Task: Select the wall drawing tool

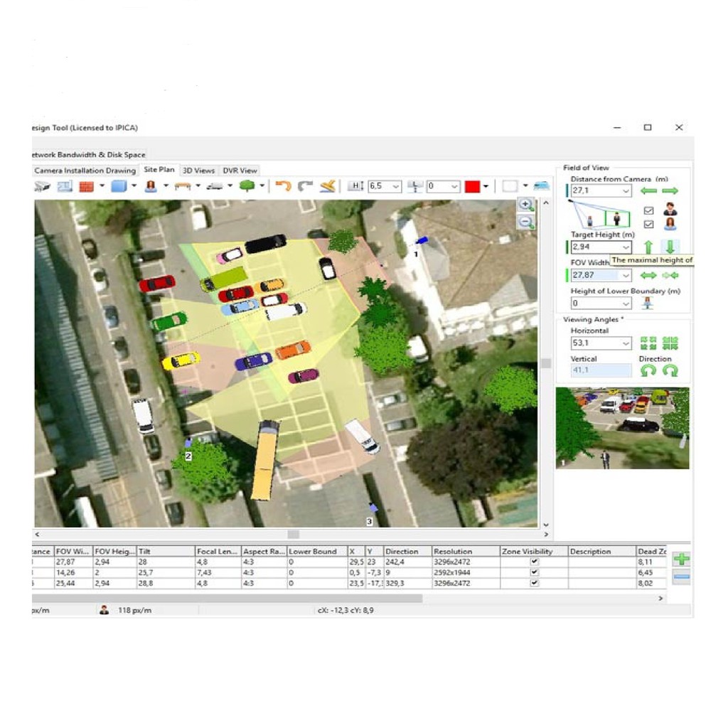Action: [87, 186]
